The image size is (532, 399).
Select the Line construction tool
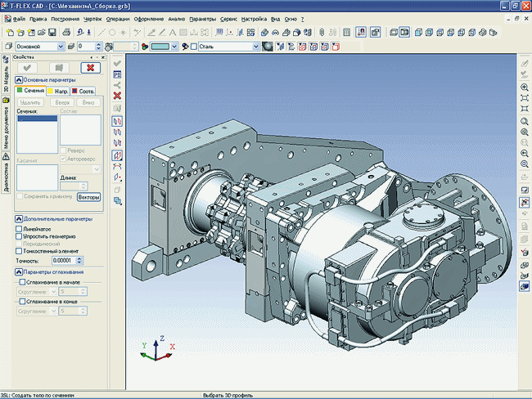click(101, 33)
